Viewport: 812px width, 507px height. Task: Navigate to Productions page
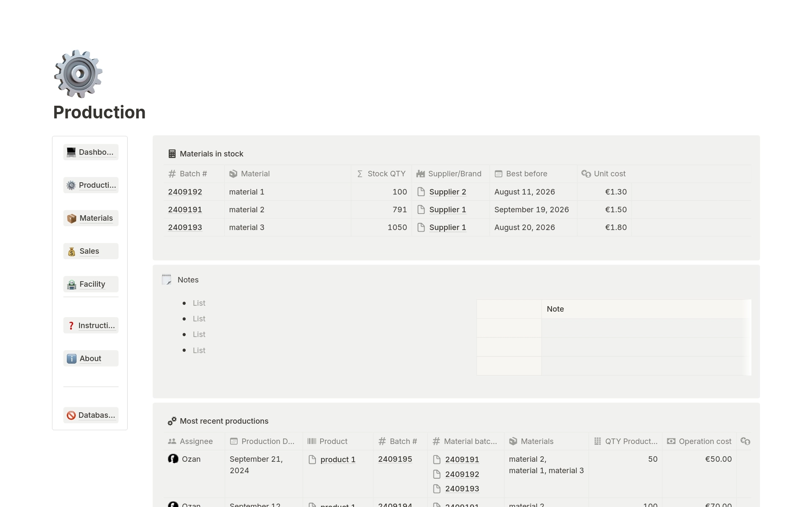point(91,185)
